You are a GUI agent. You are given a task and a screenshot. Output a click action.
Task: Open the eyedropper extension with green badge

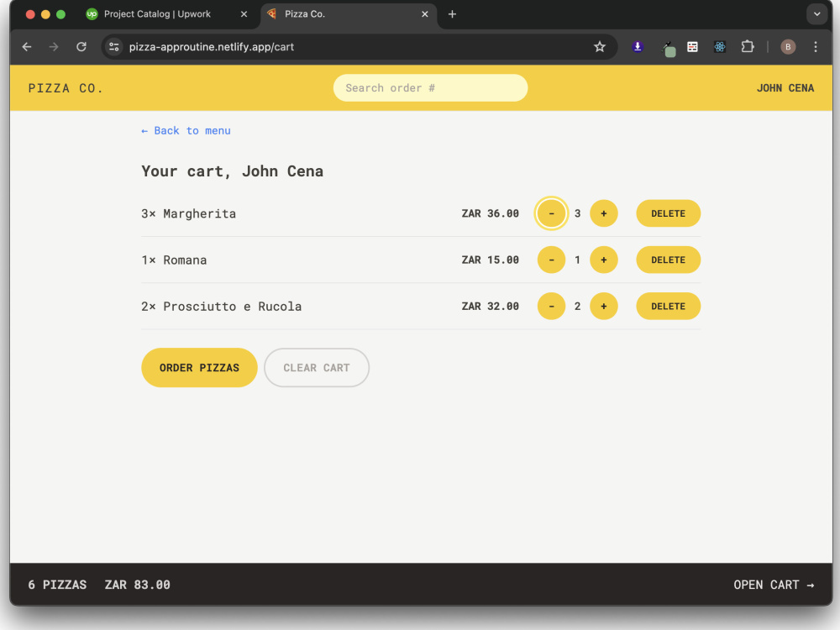pos(668,48)
